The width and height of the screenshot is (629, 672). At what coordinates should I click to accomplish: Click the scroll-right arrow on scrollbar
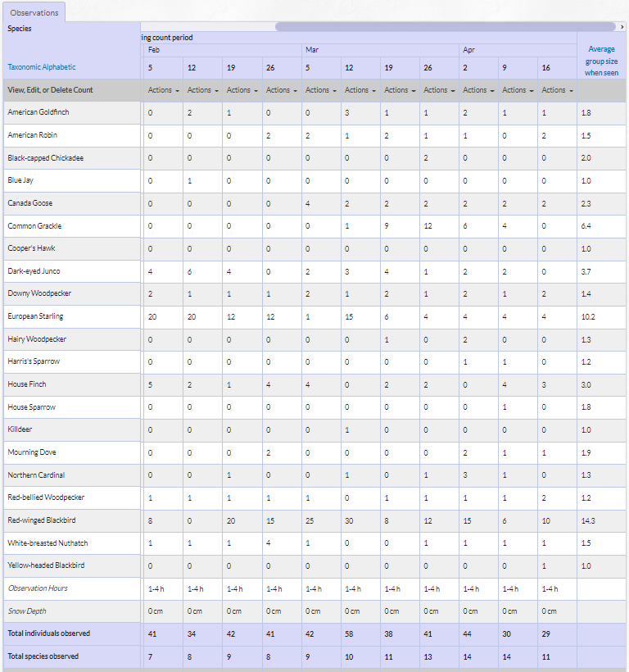coord(622,27)
